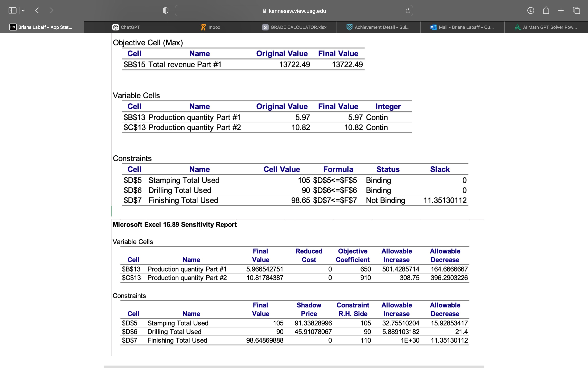Open the privacy report shield icon

coord(165,10)
